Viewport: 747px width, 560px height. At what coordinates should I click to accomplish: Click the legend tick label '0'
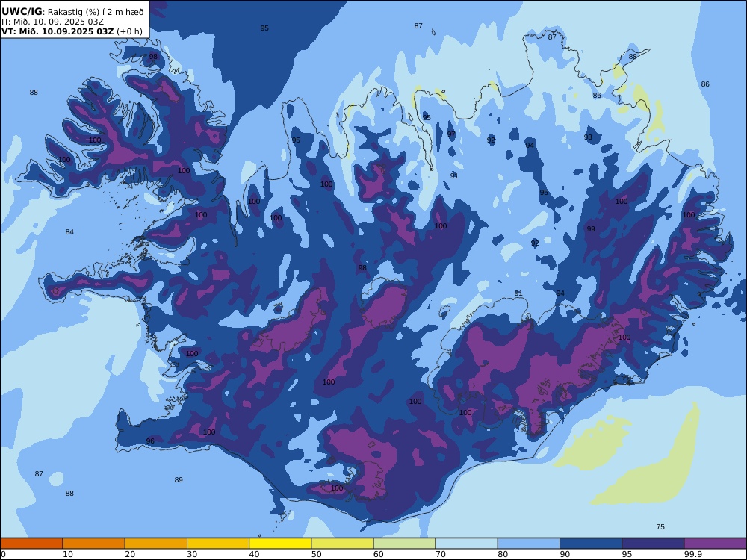[3, 554]
